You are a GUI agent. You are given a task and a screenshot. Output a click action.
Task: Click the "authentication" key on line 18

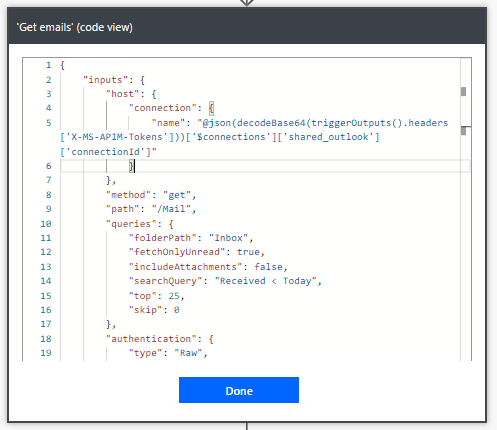point(151,339)
